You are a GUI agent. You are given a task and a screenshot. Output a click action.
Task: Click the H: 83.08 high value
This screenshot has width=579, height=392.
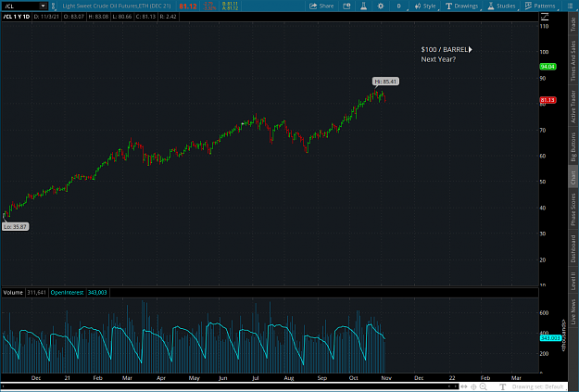tap(98, 17)
